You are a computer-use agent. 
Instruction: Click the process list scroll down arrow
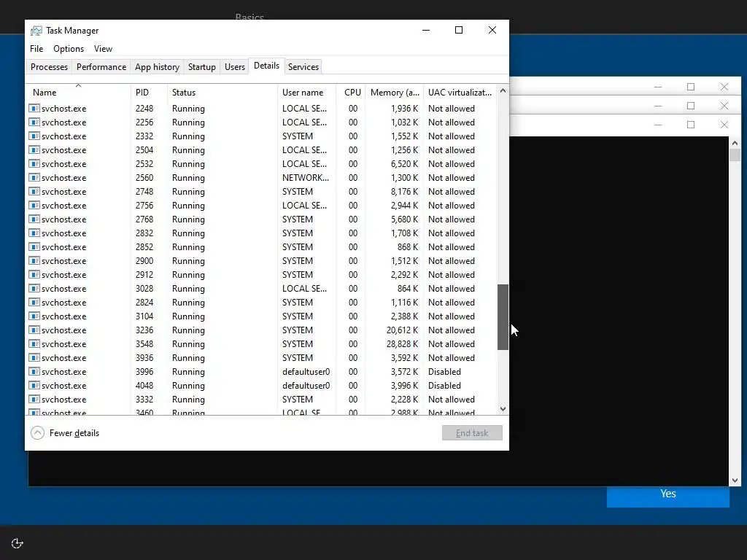503,409
